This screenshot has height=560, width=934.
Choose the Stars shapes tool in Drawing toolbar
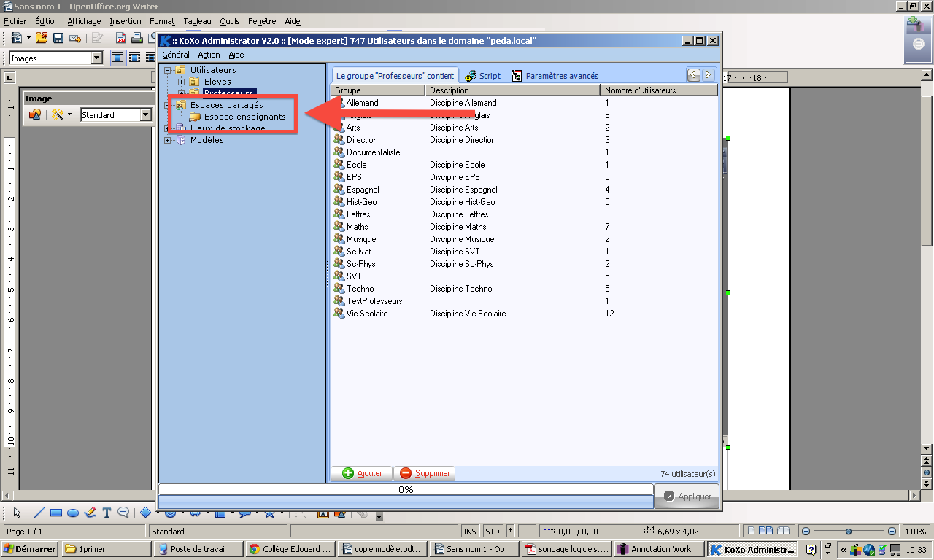point(269,513)
